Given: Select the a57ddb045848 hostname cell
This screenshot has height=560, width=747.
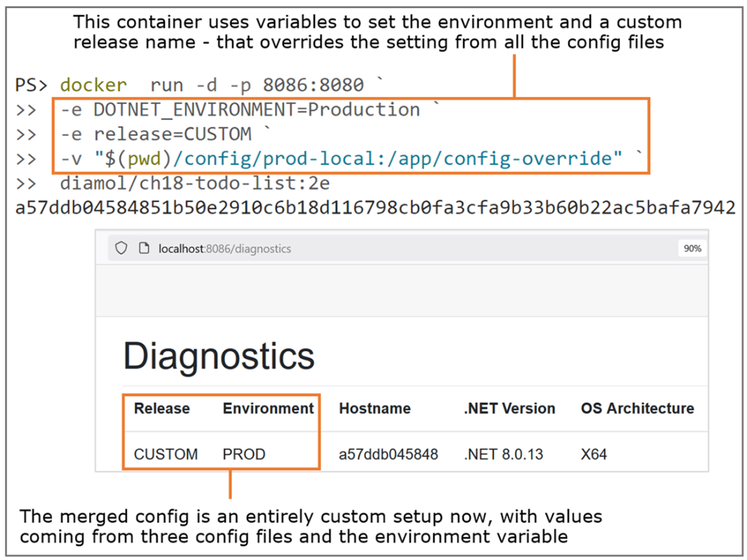Looking at the screenshot, I should click(388, 454).
